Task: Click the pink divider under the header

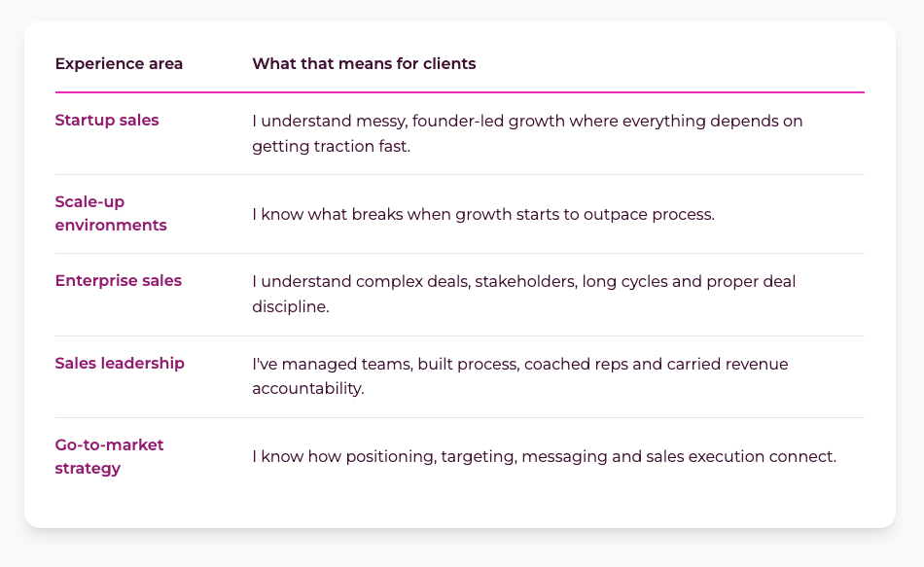Action: 459,92
